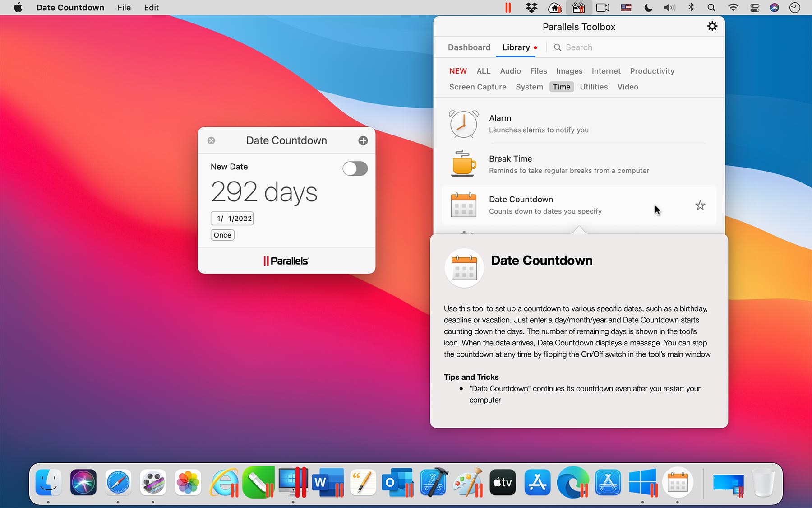
Task: Select the Date Countdown calendar icon
Action: pos(463,205)
